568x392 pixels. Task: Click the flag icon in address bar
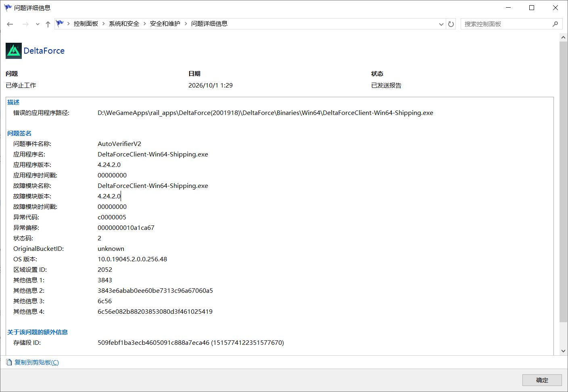coord(60,23)
